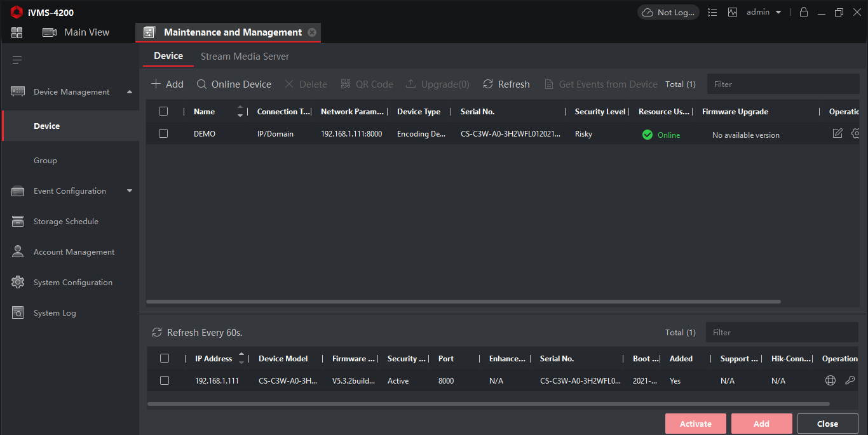Screen dimensions: 868x435
Task: Open DEMO remote configuration gear icon
Action: (855, 133)
